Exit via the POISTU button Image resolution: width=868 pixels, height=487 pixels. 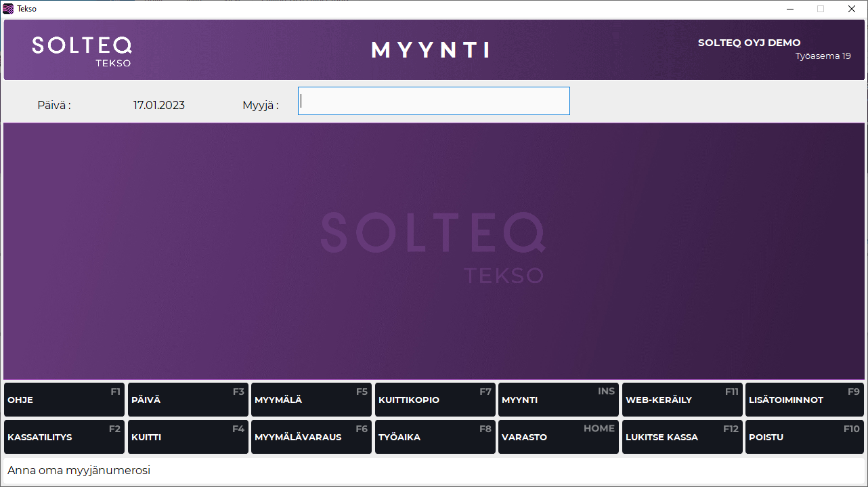(804, 437)
